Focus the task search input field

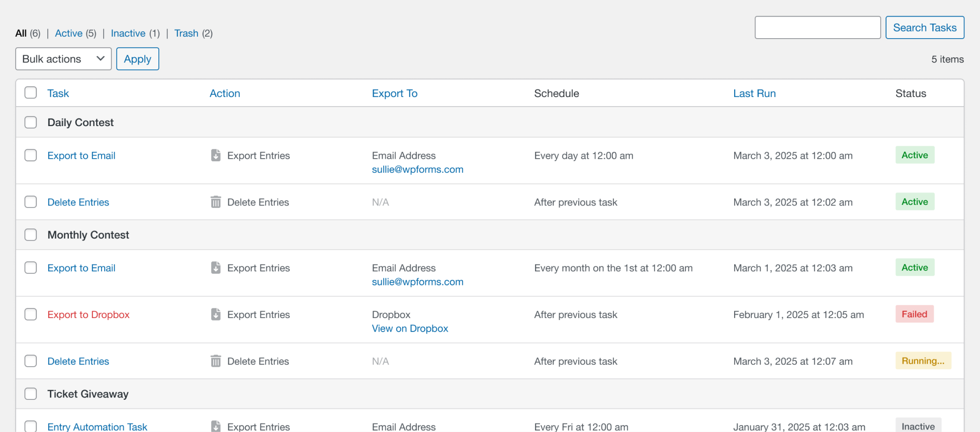point(817,28)
